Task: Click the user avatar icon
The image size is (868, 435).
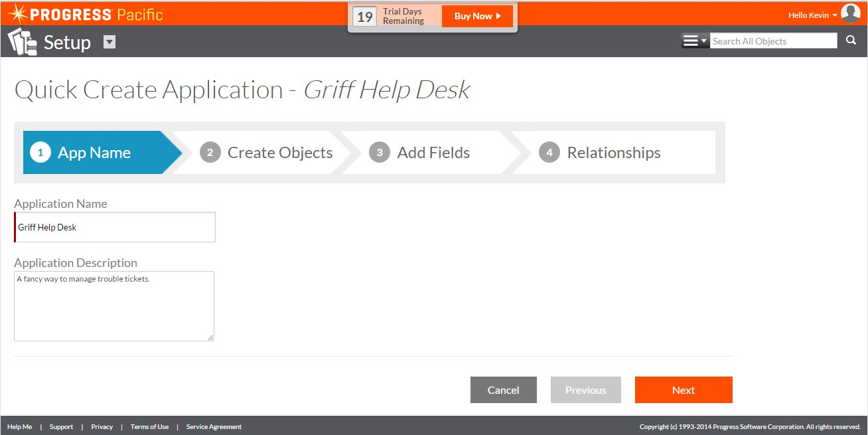Action: point(850,13)
